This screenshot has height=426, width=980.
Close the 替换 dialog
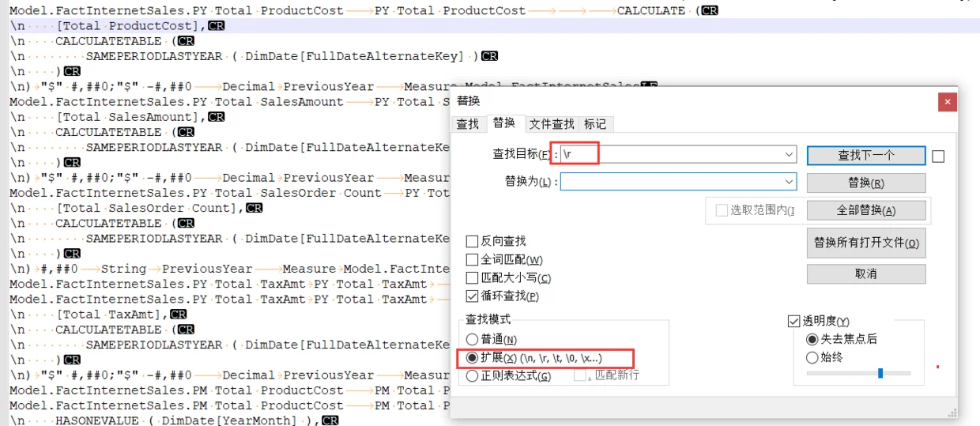[x=947, y=102]
